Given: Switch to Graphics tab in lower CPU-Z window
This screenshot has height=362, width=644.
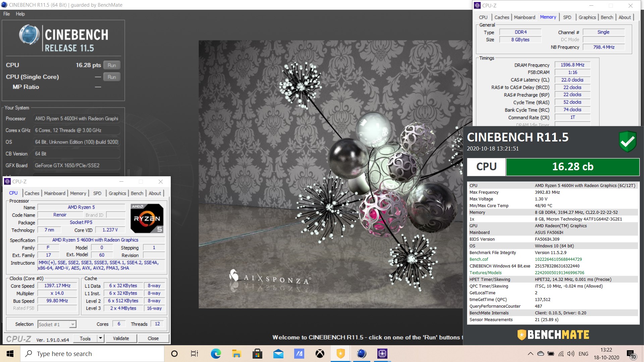Looking at the screenshot, I should pos(117,193).
